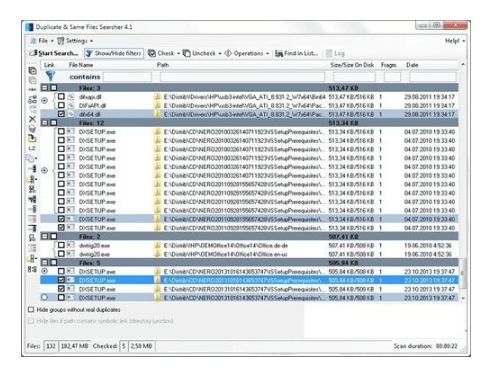Toggle Show/Hide filters button

(x=114, y=53)
